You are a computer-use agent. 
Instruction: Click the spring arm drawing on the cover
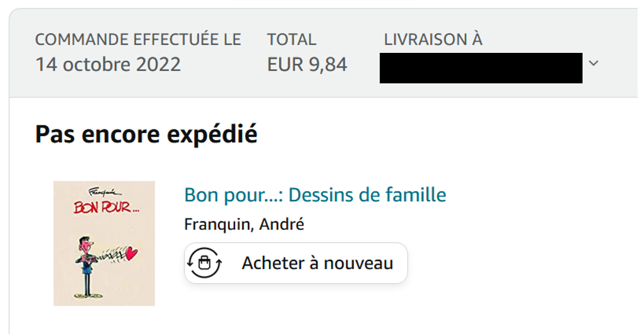click(112, 255)
